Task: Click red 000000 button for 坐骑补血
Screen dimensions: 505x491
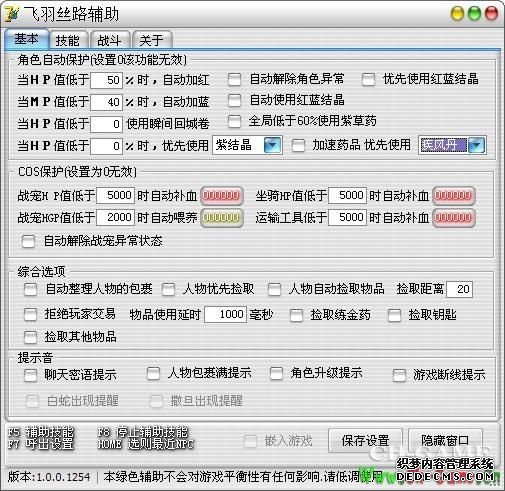Action: pos(453,195)
